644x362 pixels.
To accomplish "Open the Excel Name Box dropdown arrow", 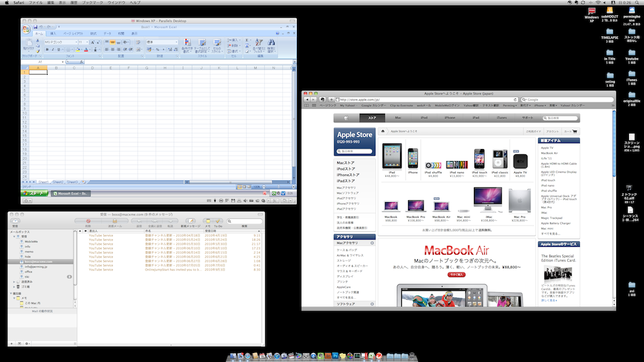I will click(x=63, y=62).
